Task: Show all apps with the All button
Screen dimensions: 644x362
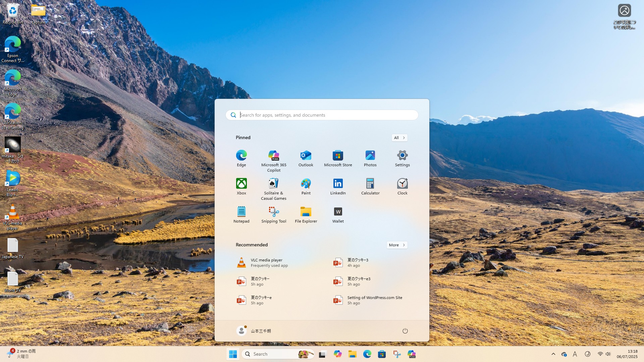Action: coord(399,138)
